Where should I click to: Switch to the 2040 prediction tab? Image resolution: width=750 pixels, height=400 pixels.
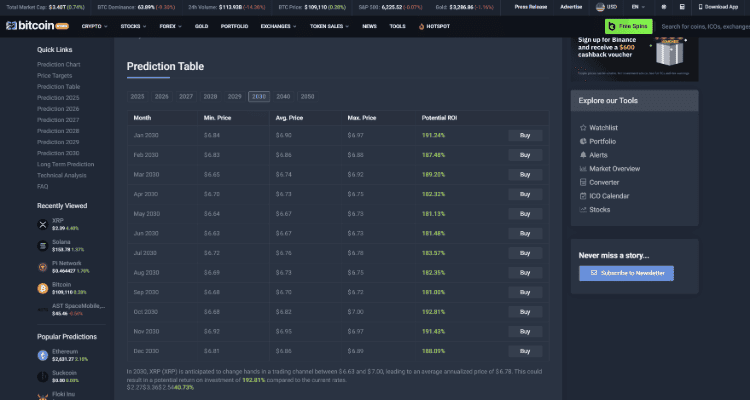click(283, 96)
